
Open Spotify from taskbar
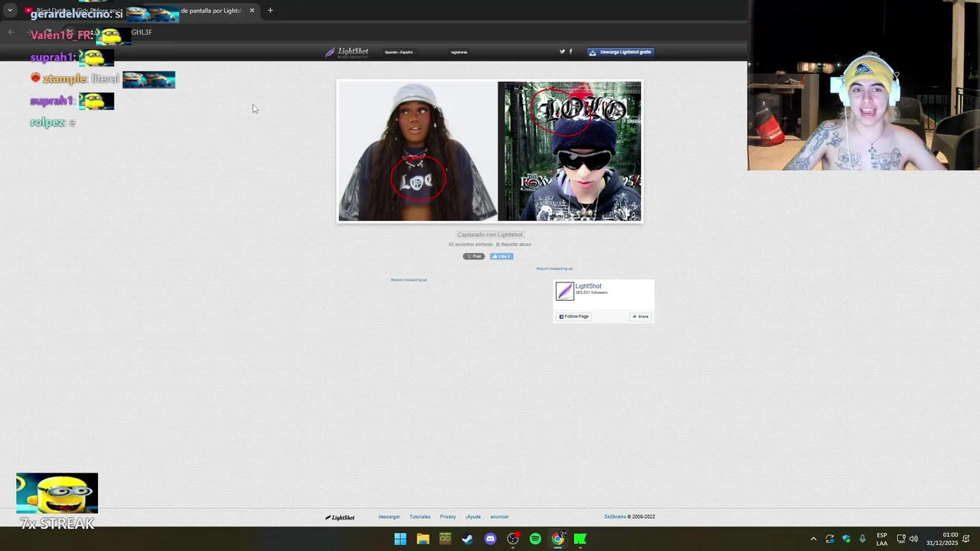[535, 539]
